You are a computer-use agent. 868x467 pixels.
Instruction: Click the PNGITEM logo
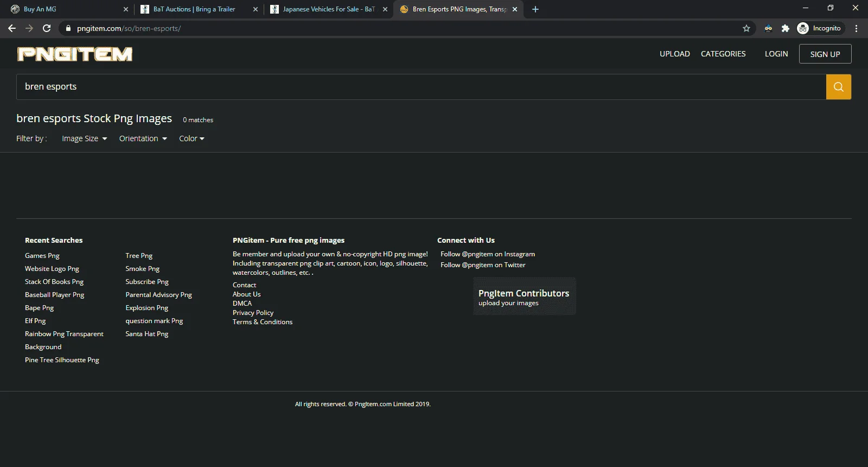(x=75, y=54)
